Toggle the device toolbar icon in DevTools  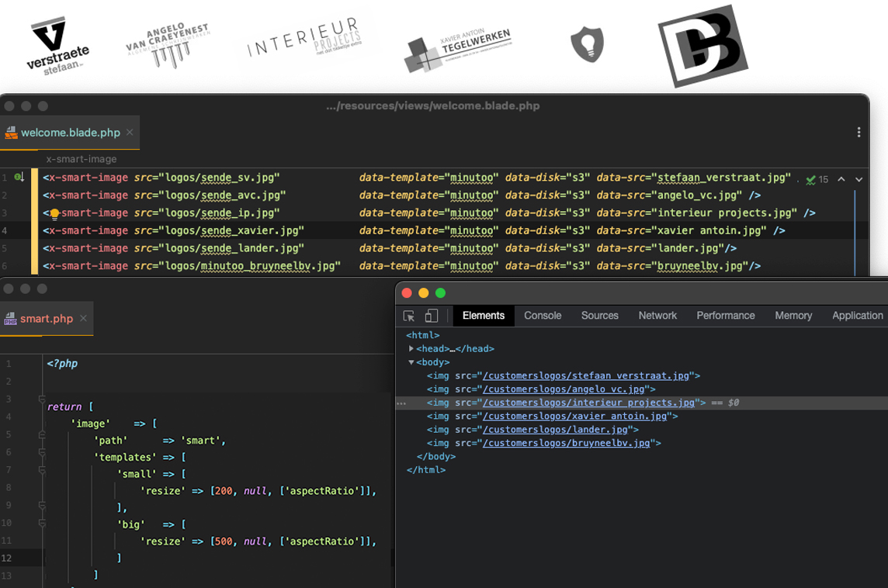point(432,315)
